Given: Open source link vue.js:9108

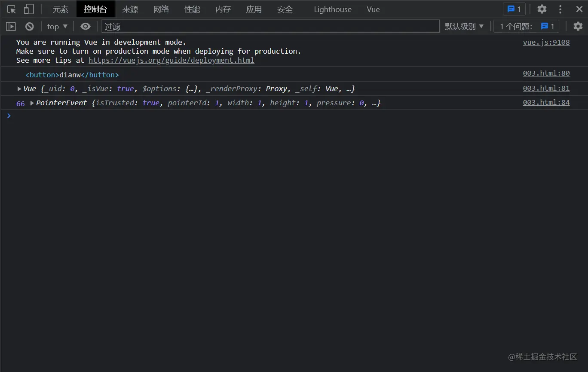Looking at the screenshot, I should pos(546,42).
